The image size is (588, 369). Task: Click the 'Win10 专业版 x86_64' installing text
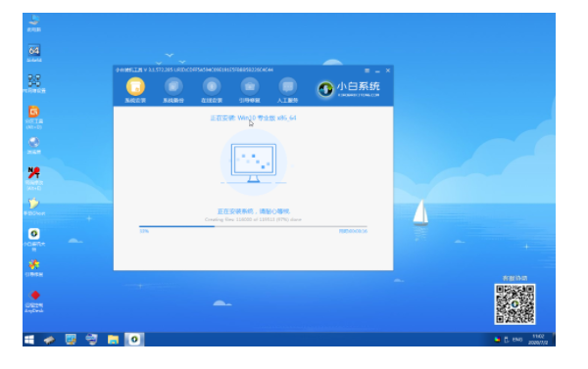coord(253,118)
